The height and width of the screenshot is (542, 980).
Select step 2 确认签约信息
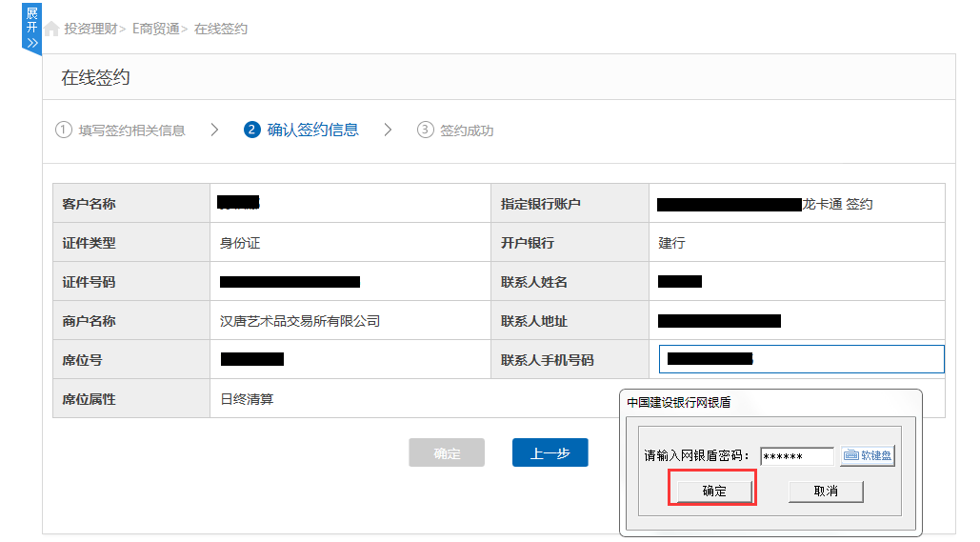[301, 130]
